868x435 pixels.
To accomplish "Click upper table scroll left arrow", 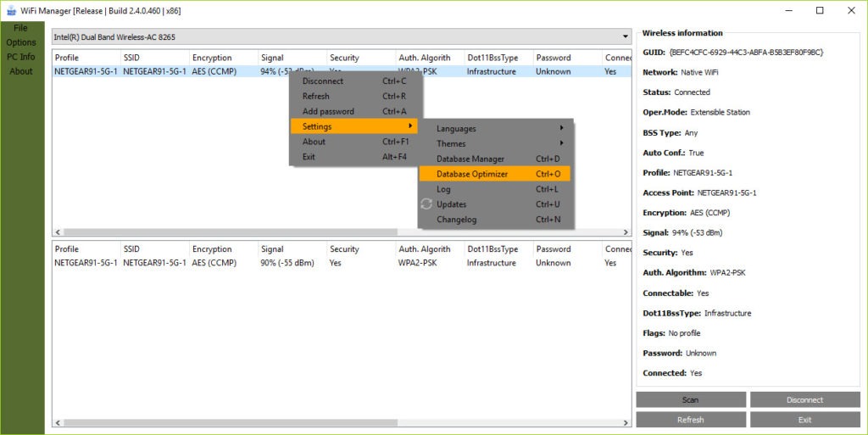I will click(58, 231).
